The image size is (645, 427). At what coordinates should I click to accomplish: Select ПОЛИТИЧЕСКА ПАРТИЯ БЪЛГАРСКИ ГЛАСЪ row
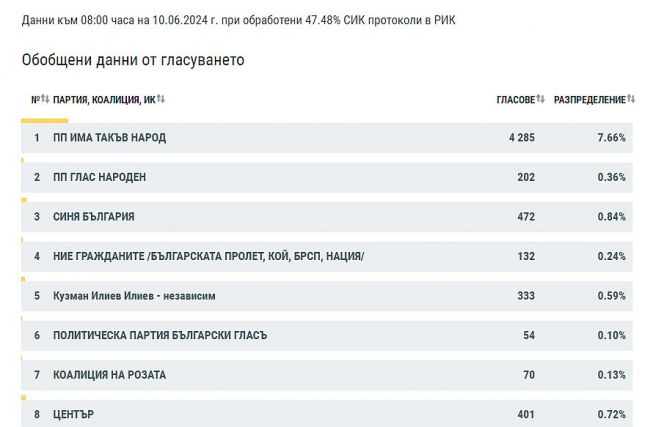click(x=327, y=335)
